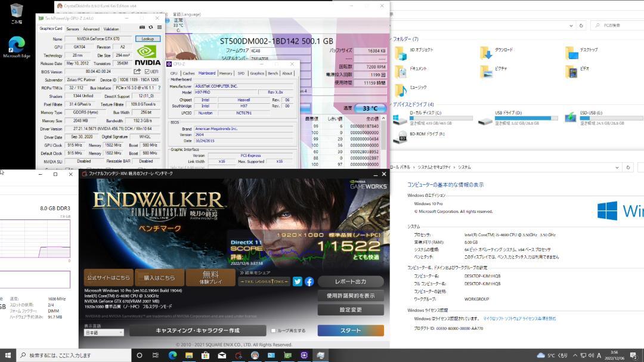Open Documents folder in Explorer
The image size is (644, 362).
coord(411,72)
